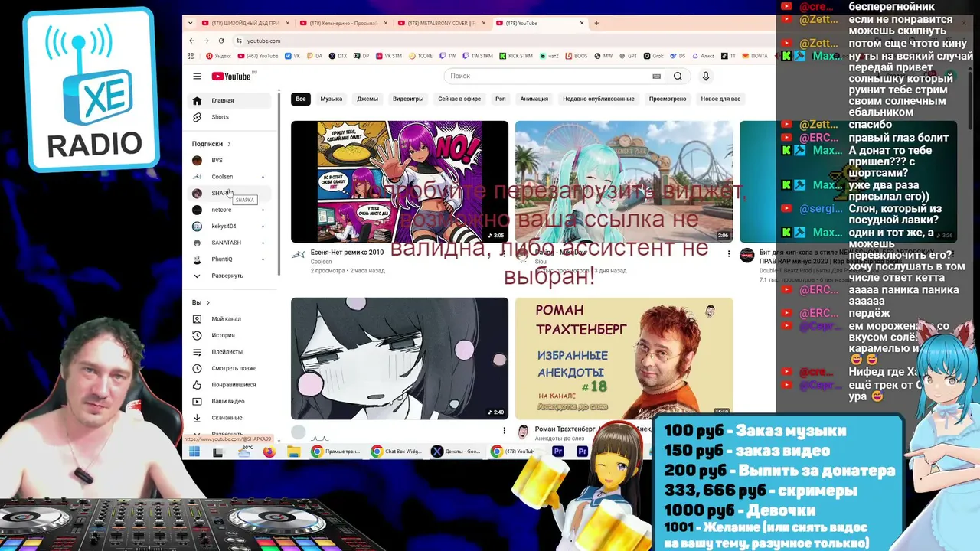Select the Анимация filter chip
Screen dimensions: 980x551
[534, 99]
